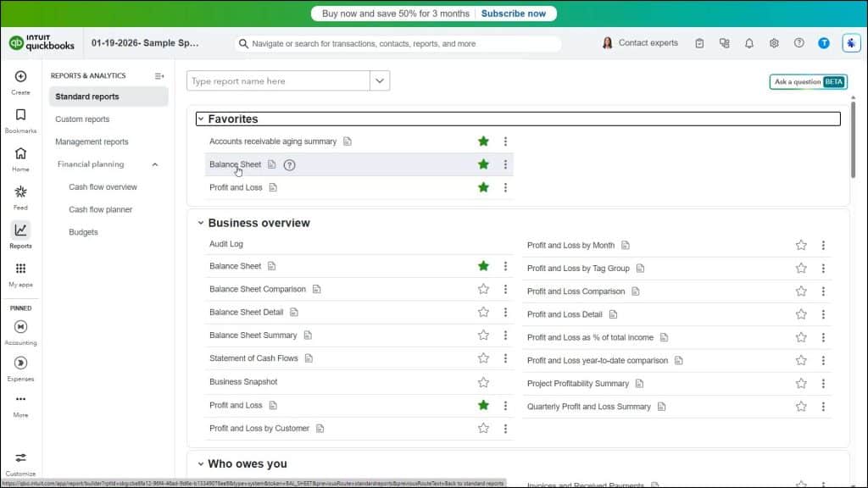Collapse the Financial planning group

click(x=154, y=164)
